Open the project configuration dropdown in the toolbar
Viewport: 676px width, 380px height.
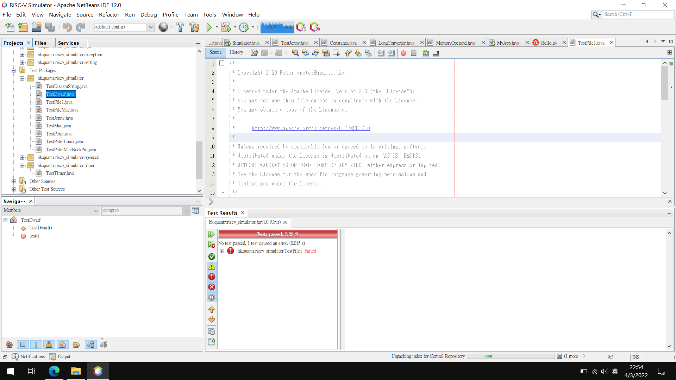coord(124,27)
